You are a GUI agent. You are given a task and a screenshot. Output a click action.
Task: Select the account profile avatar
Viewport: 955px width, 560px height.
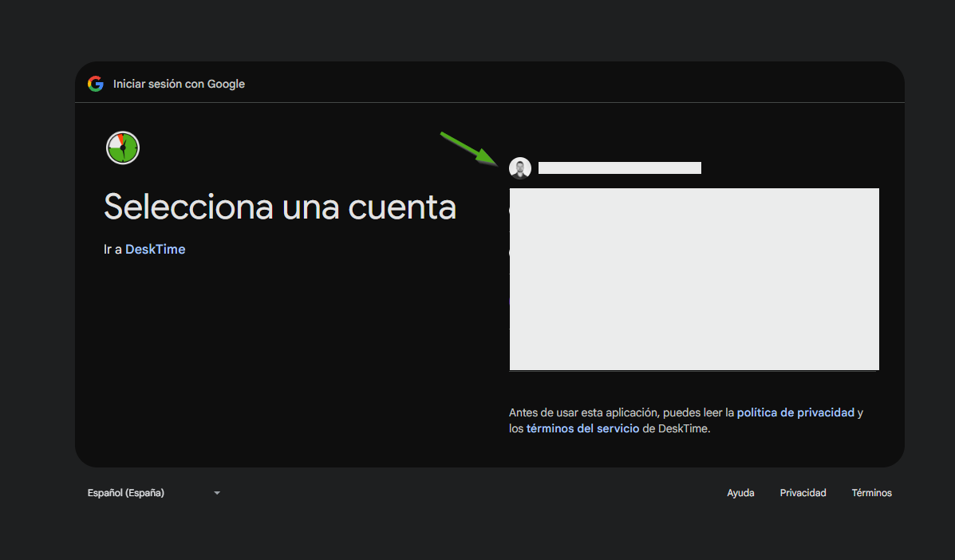[520, 168]
